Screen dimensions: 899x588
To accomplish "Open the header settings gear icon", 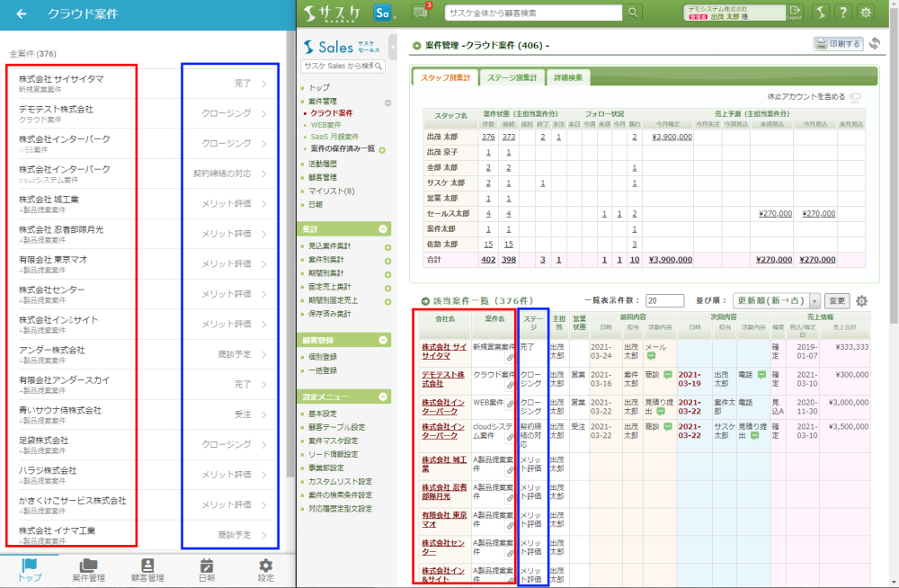I will [866, 12].
